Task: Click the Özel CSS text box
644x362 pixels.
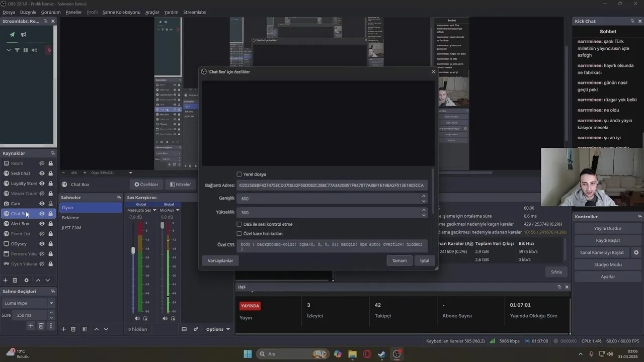Action: (333, 246)
